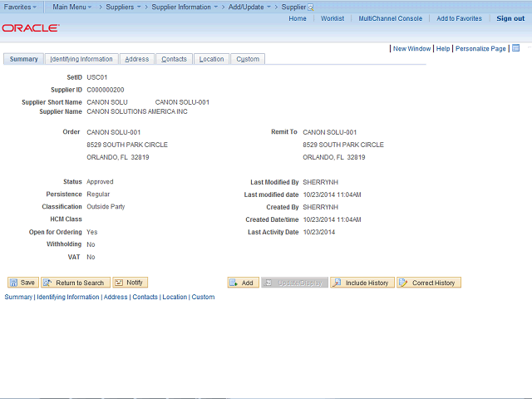This screenshot has height=399, width=532.
Task: Click the Persistence value Regular
Action: [x=98, y=195]
